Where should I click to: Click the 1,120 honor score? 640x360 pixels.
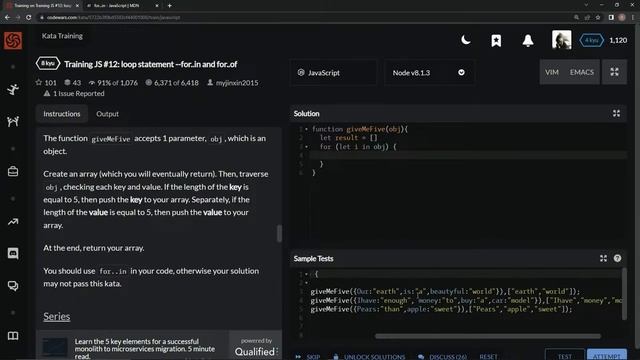point(618,40)
